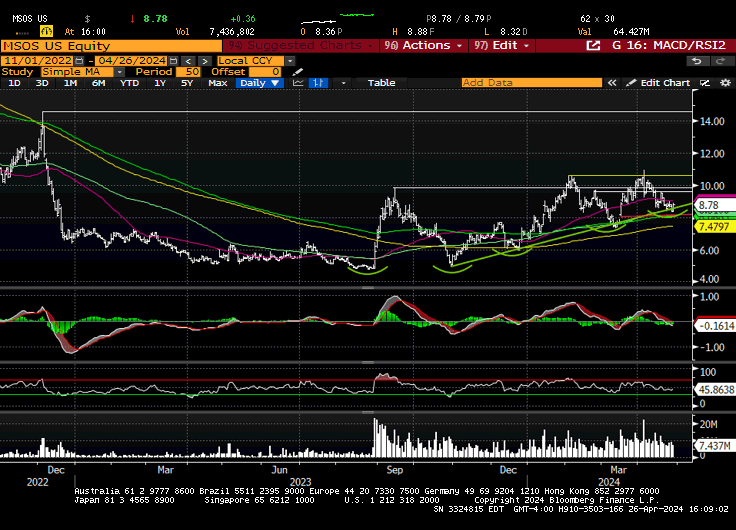Click the 62 x 30 quote size

[597, 19]
